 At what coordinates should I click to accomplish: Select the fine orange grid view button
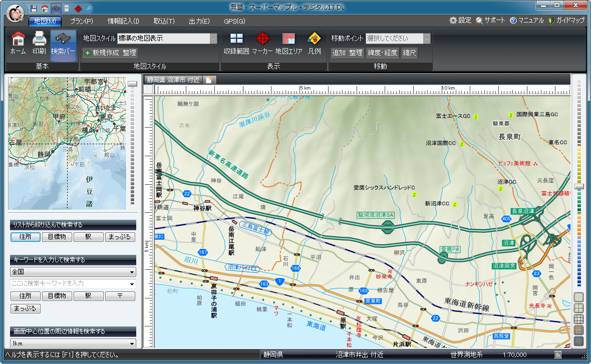coord(578,330)
